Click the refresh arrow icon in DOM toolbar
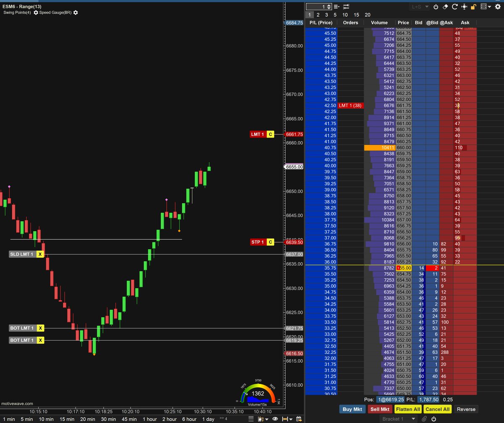 455,7
